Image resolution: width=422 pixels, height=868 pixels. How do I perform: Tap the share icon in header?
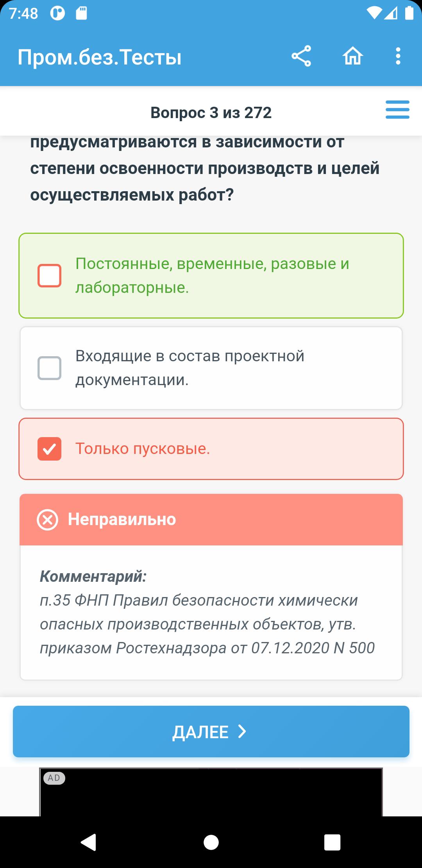coord(301,56)
